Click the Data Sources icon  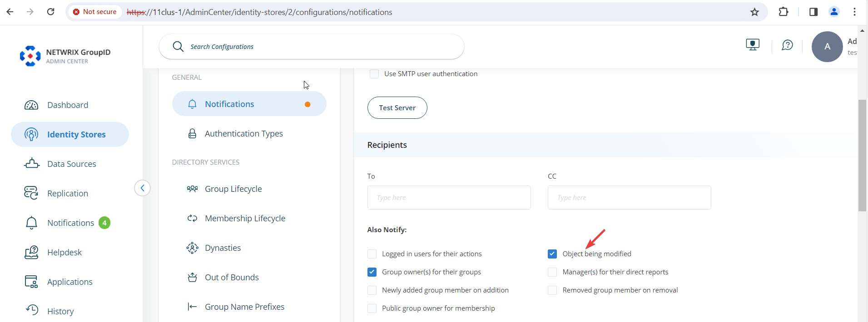(x=31, y=163)
